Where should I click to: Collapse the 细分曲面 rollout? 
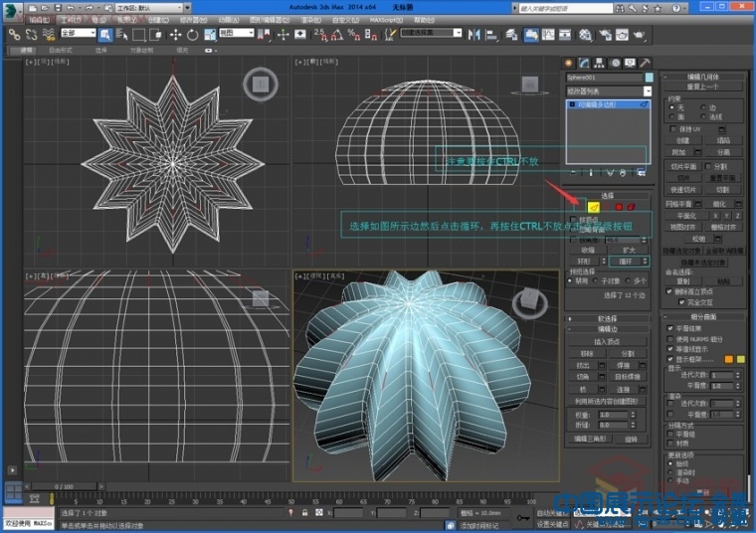tap(703, 317)
